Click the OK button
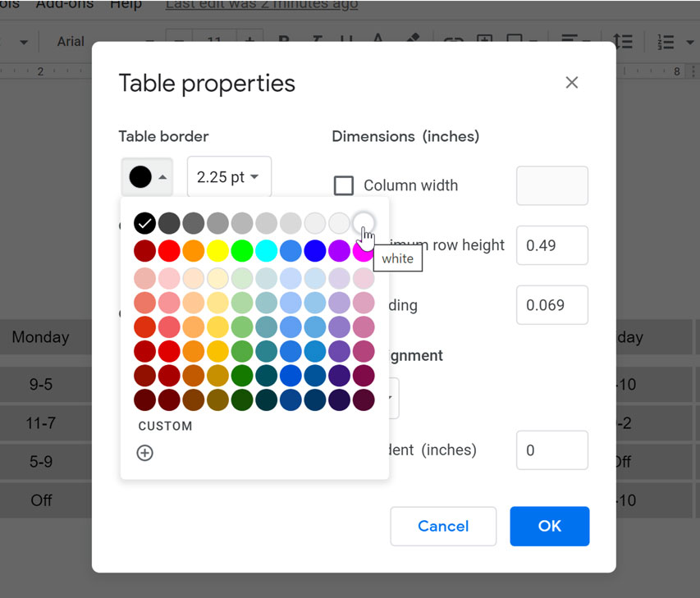The height and width of the screenshot is (598, 700). pyautogui.click(x=549, y=527)
